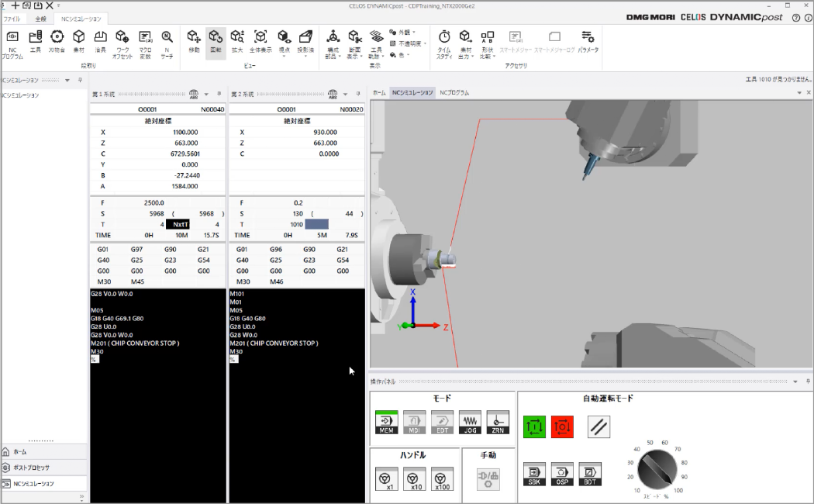Viewport: 814px width, 504px height.
Task: Toggle MDI mode button
Action: click(414, 423)
